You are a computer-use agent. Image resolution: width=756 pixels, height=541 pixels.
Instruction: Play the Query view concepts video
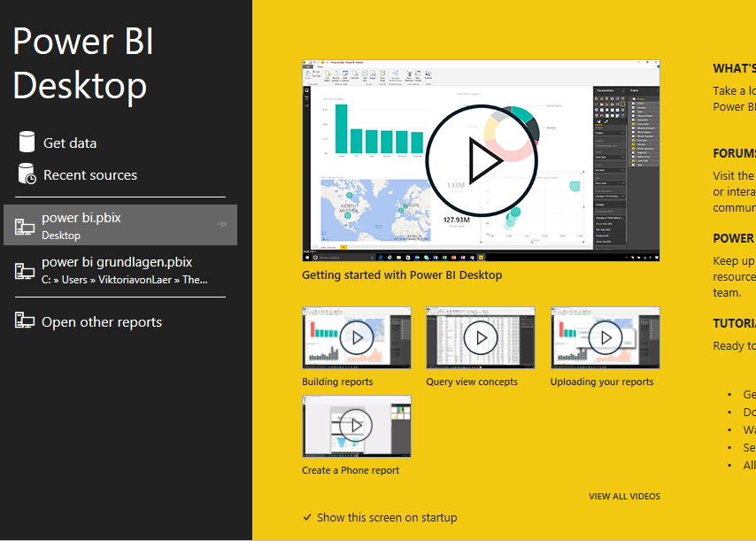pos(480,337)
